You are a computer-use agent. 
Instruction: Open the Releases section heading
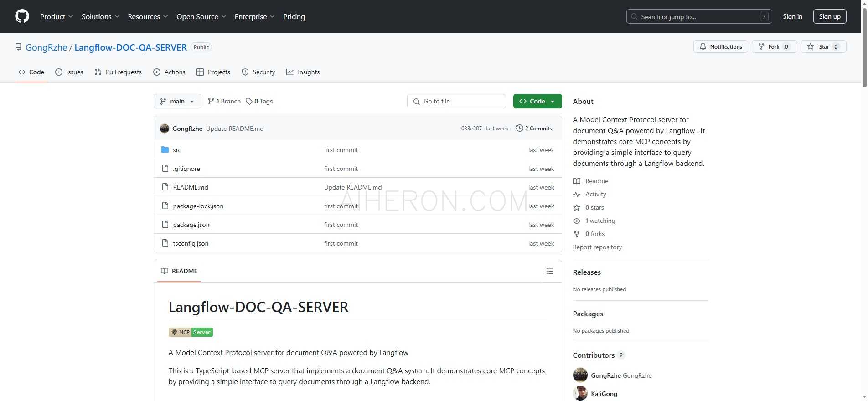pos(587,272)
